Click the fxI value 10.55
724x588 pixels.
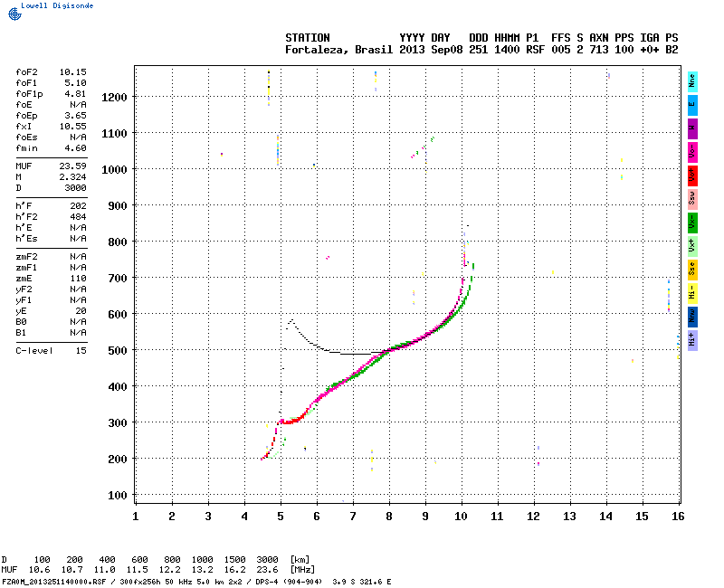pyautogui.click(x=72, y=127)
